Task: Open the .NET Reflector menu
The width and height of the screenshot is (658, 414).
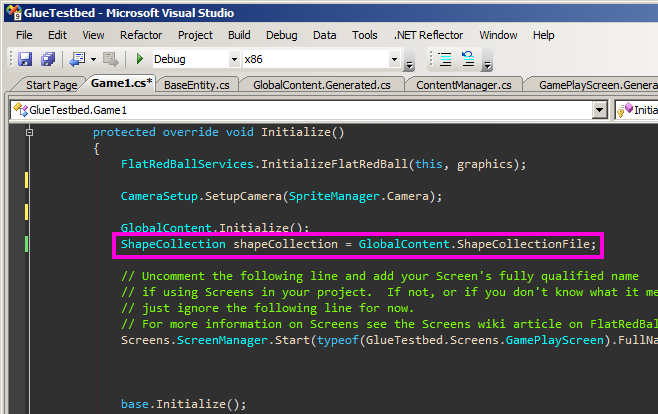Action: (x=428, y=35)
